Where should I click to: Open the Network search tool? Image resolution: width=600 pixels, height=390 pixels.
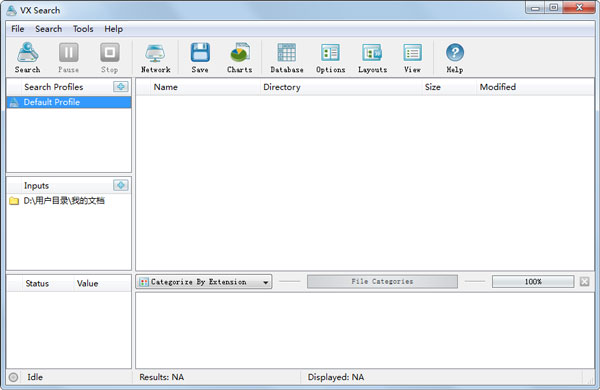click(155, 57)
